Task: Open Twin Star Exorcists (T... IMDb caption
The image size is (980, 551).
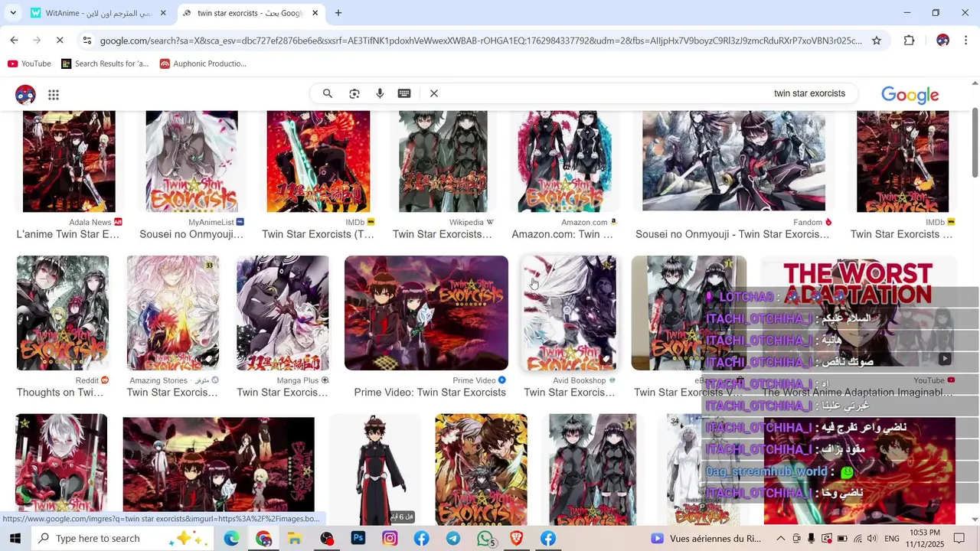Action: click(318, 234)
